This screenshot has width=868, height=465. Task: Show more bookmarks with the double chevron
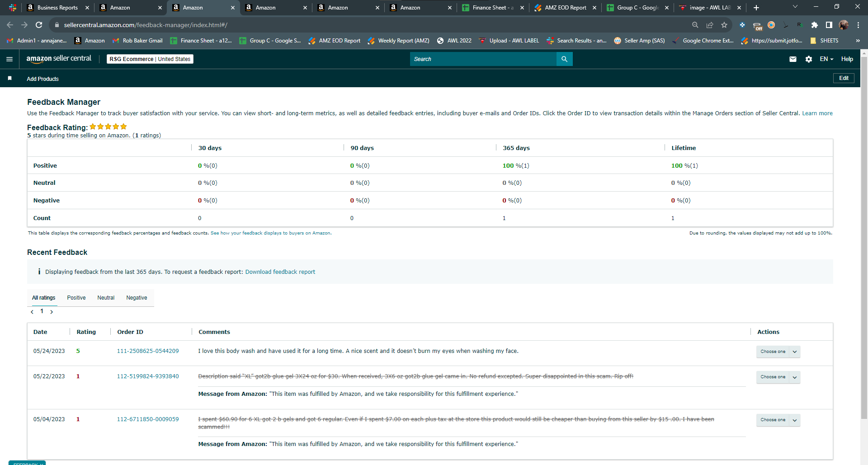click(858, 41)
